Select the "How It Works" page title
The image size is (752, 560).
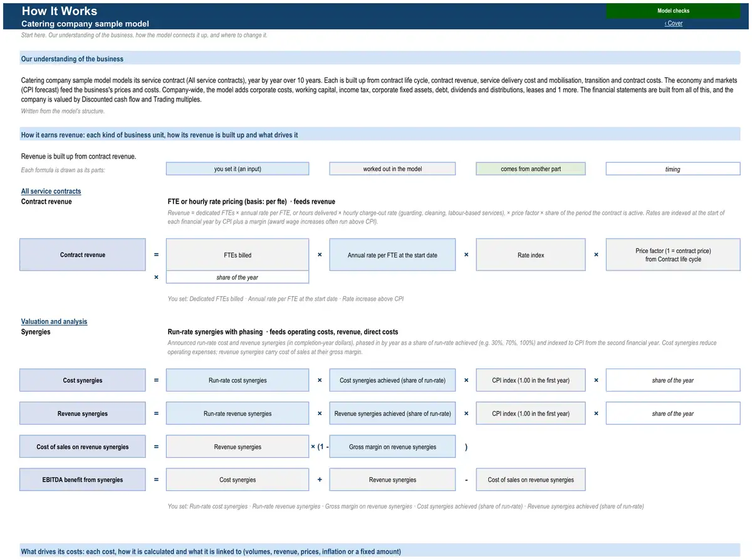point(60,11)
